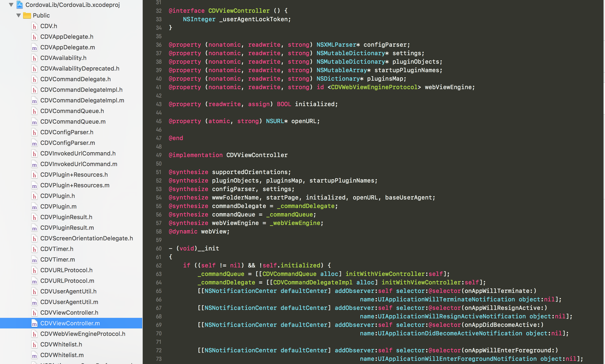Click line number 45 in the gutter

coord(159,121)
